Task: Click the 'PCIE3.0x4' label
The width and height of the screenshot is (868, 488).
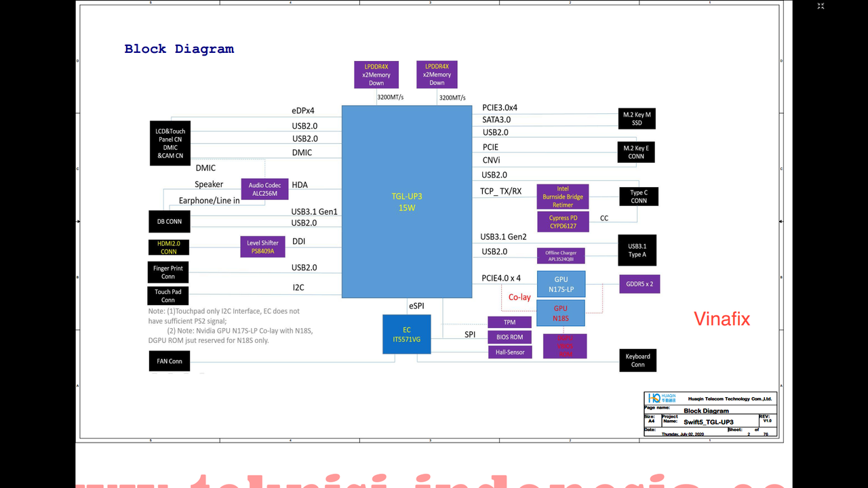Action: tap(500, 107)
